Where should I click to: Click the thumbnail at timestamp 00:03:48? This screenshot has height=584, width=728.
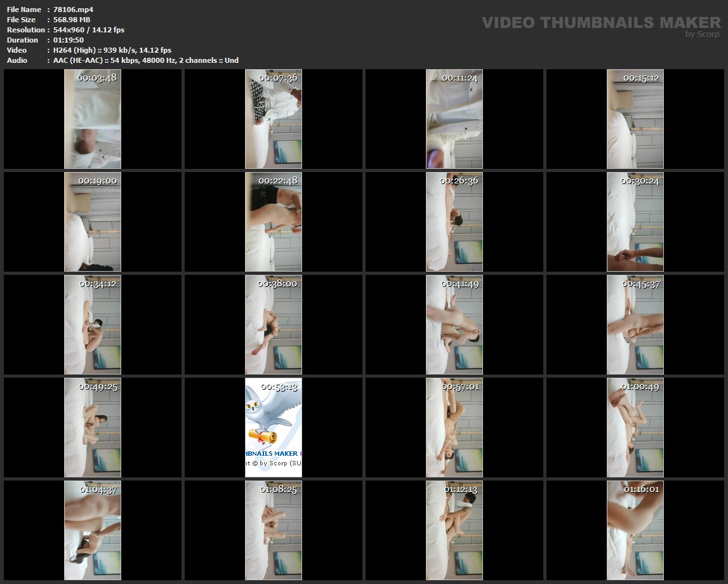(x=93, y=119)
